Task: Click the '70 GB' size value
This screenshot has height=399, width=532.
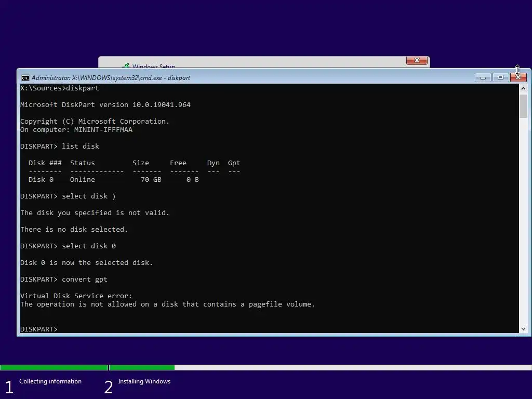Action: [151, 179]
